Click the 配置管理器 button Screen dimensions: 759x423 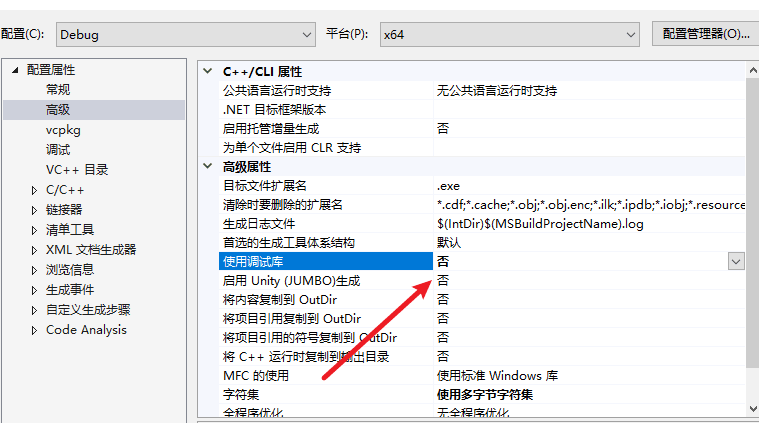tap(705, 34)
